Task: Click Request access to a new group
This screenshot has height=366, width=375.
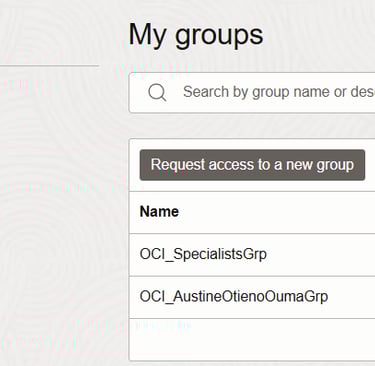Action: [x=252, y=165]
